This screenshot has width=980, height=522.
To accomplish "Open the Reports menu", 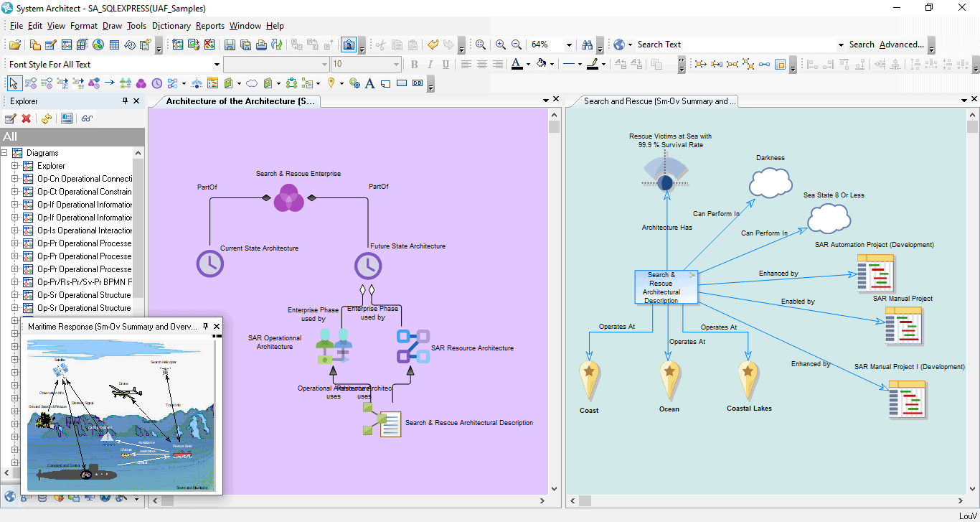I will click(x=210, y=26).
